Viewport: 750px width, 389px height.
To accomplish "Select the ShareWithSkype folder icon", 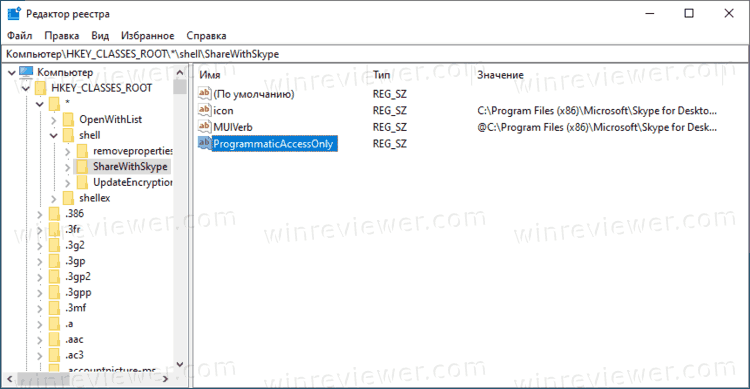I will pyautogui.click(x=82, y=167).
